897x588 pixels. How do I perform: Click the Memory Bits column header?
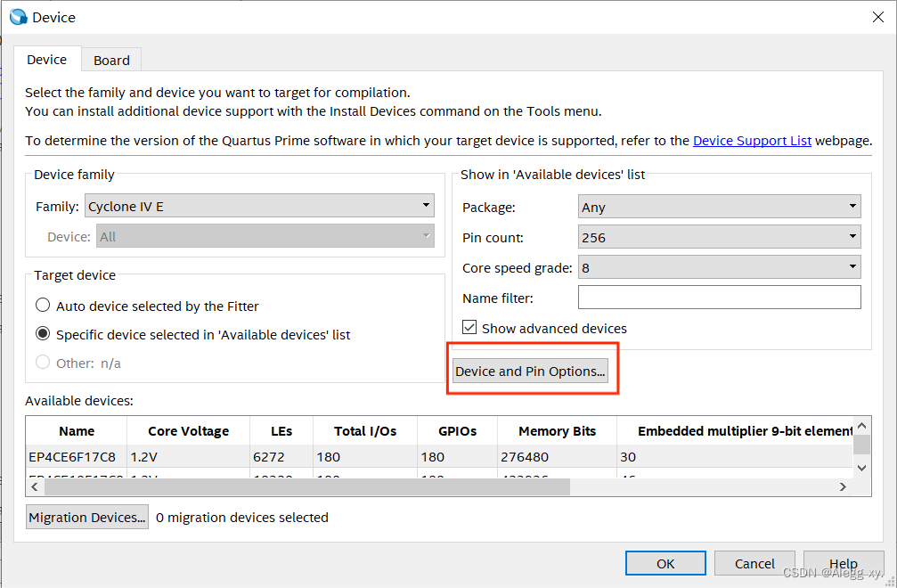(x=558, y=431)
